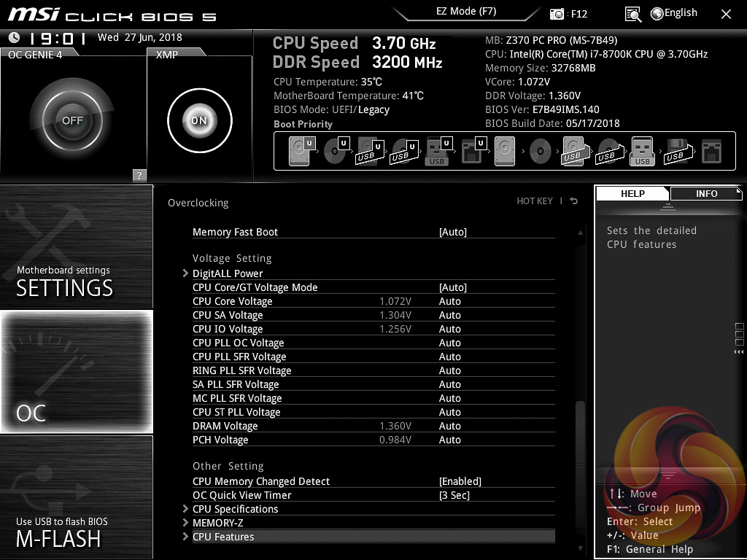
Task: Open the OC Quick View Timer dropdown
Action: [x=454, y=495]
